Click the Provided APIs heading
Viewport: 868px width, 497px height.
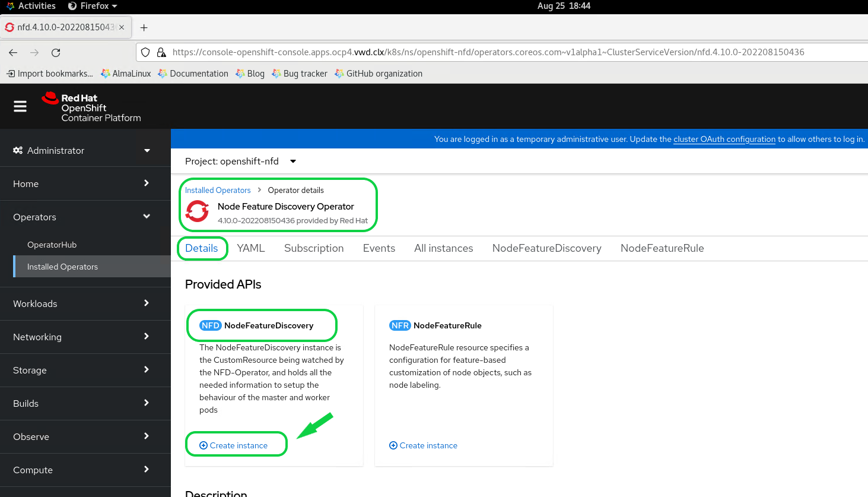tap(223, 284)
